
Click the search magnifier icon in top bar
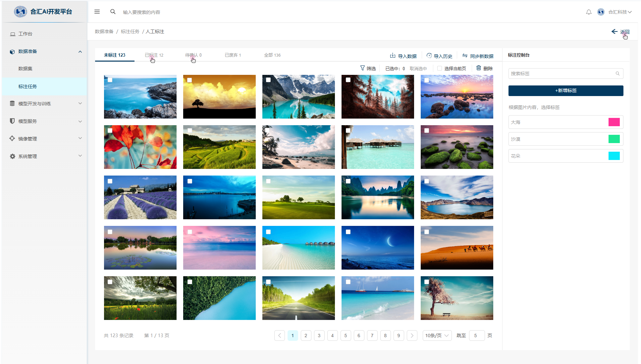point(113,12)
